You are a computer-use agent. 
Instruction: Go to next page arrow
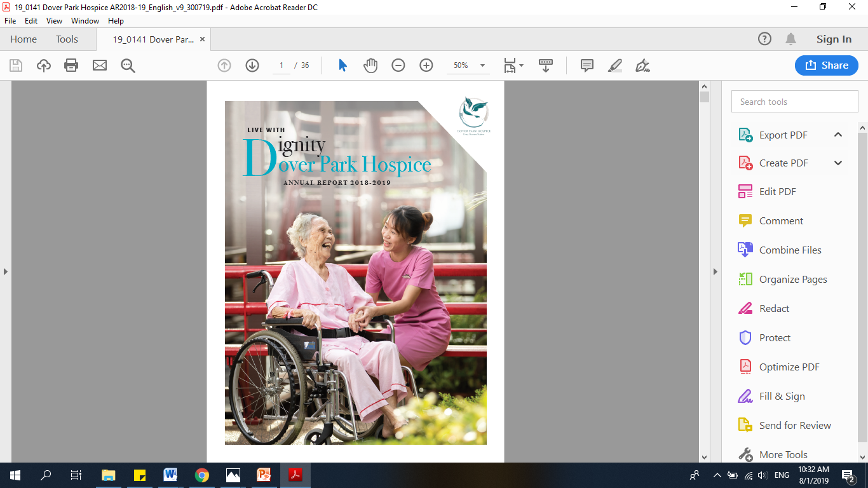[x=252, y=65]
